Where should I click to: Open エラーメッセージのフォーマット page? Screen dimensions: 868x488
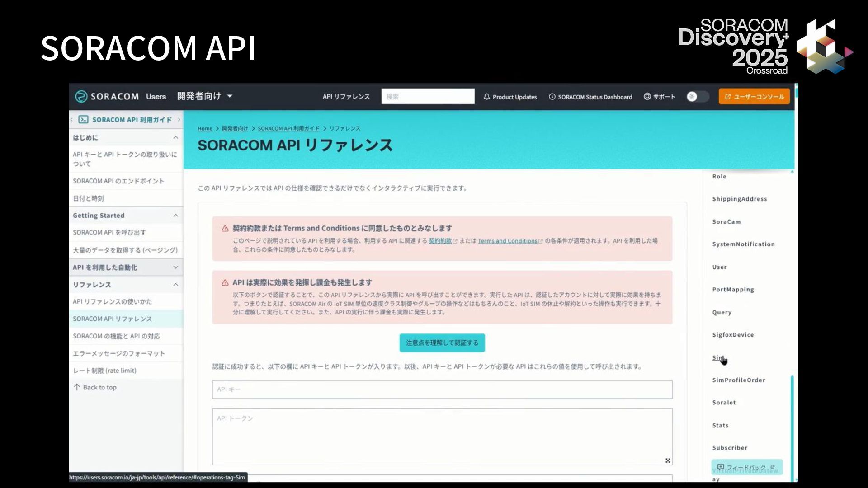(126, 353)
